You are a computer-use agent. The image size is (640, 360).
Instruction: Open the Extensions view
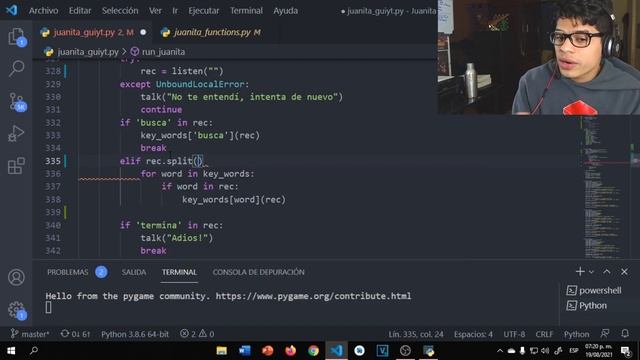[x=16, y=166]
